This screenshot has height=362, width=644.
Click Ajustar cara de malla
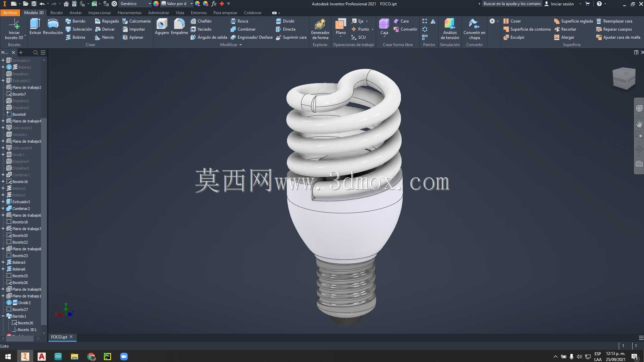(618, 37)
